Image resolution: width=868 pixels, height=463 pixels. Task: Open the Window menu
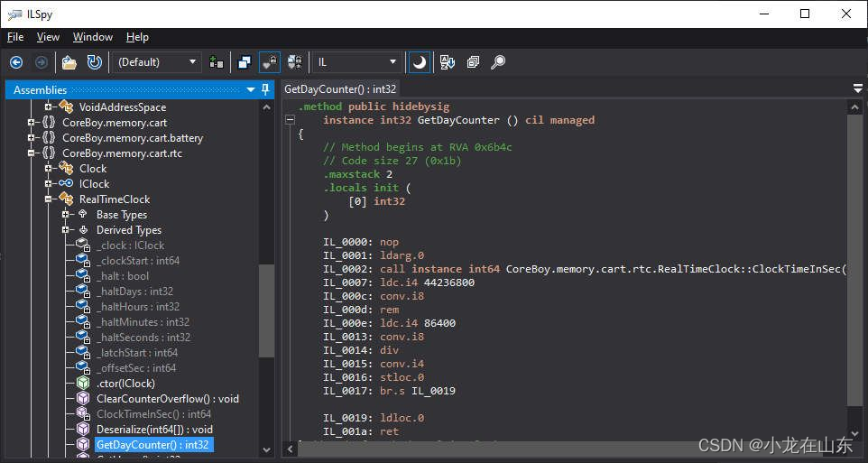pyautogui.click(x=92, y=37)
